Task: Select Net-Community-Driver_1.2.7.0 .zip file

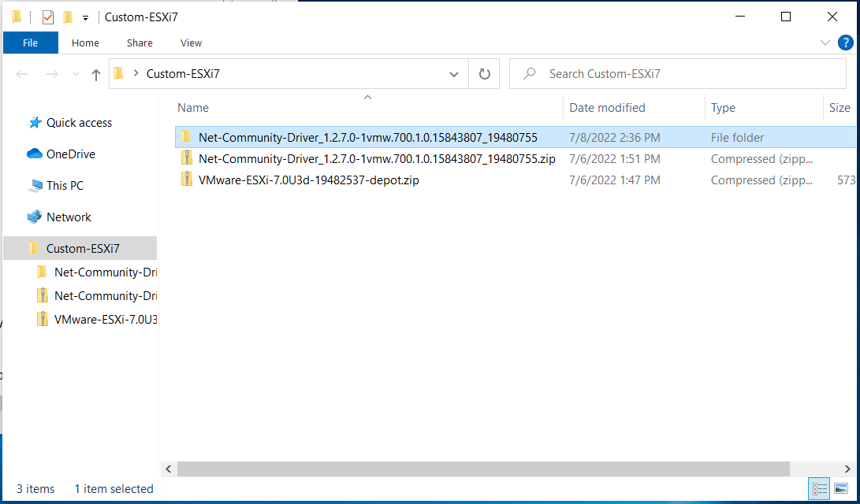Action: [x=377, y=159]
